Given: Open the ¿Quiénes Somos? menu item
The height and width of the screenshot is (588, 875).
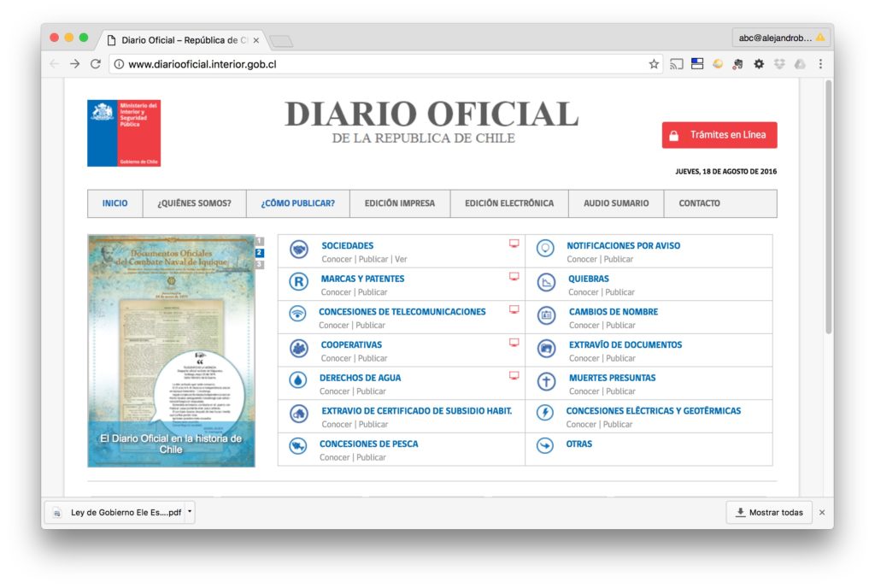Looking at the screenshot, I should coord(194,203).
